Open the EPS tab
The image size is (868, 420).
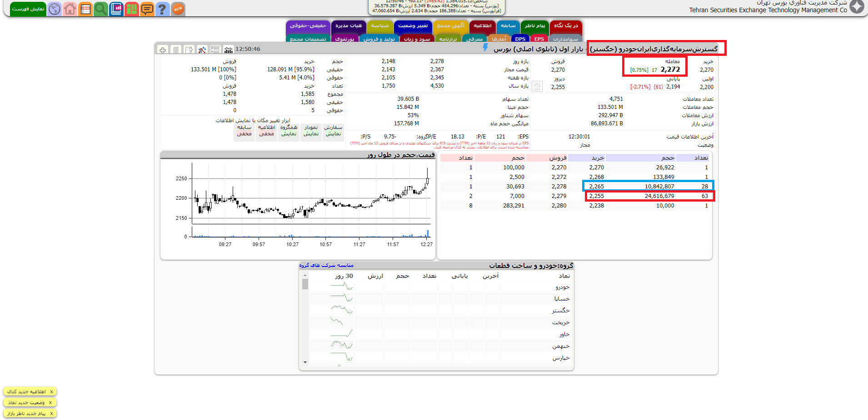coord(539,39)
